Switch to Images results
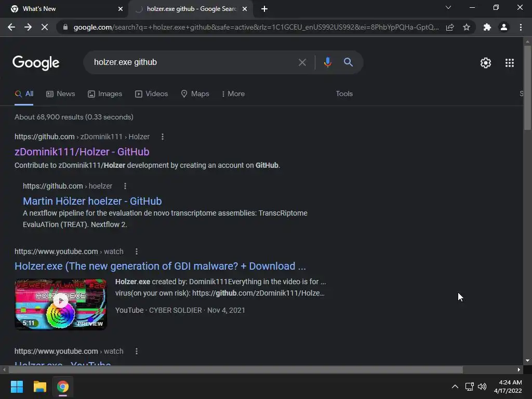532x399 pixels. (x=105, y=94)
